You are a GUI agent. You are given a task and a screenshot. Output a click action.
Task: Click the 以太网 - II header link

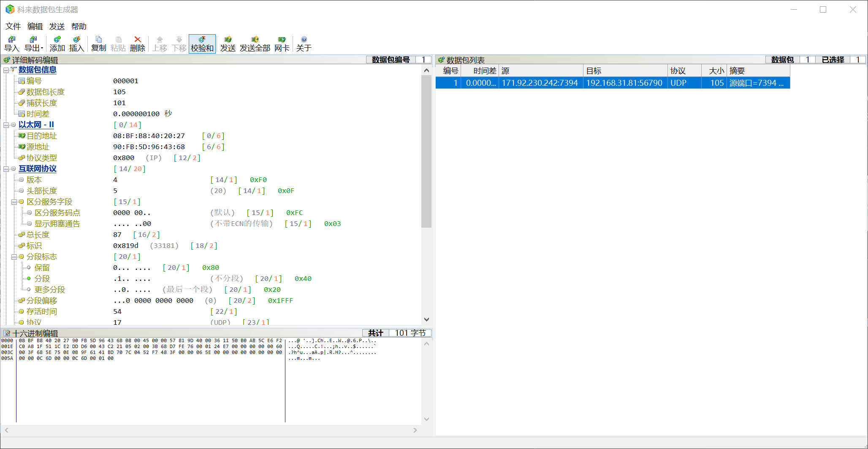(36, 125)
